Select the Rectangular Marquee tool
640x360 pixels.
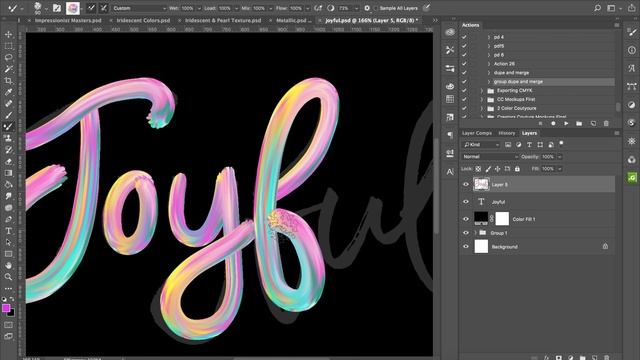[x=8, y=46]
